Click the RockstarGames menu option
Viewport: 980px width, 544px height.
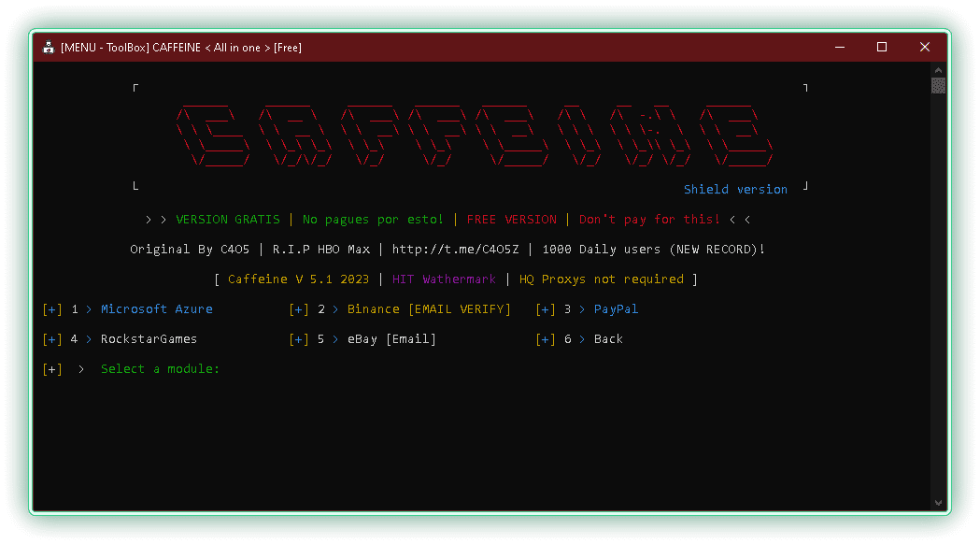point(149,339)
